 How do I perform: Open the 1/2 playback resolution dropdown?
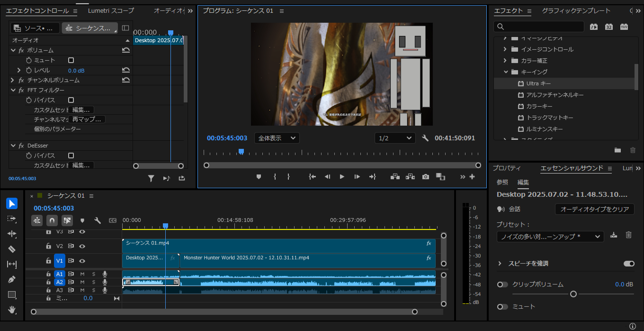(394, 138)
